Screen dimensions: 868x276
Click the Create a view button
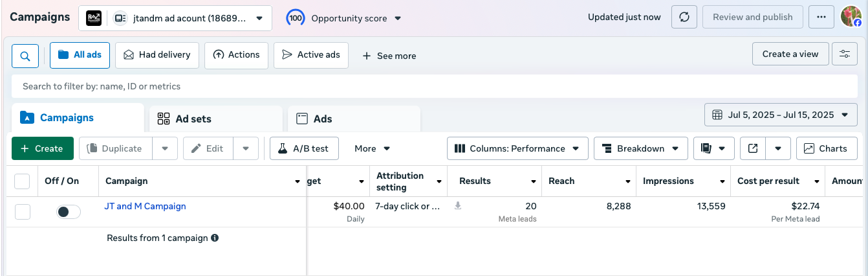point(790,54)
